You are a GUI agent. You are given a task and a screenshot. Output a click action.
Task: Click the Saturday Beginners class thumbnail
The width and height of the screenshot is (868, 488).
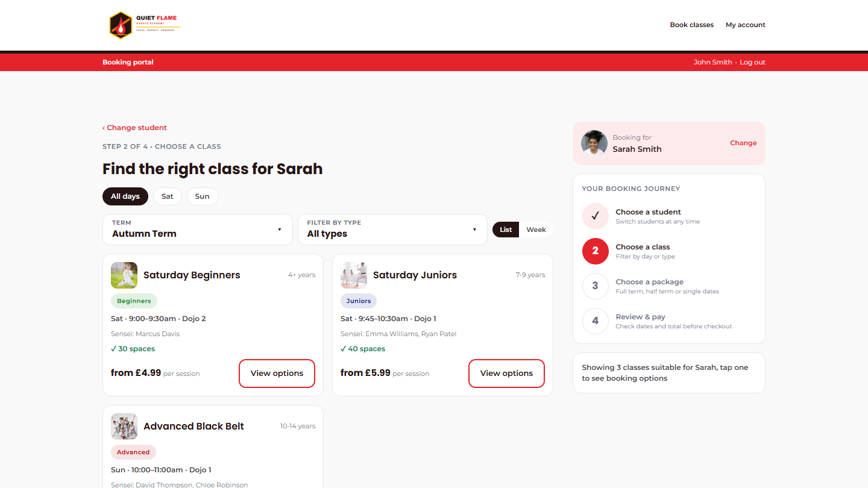[x=124, y=275]
